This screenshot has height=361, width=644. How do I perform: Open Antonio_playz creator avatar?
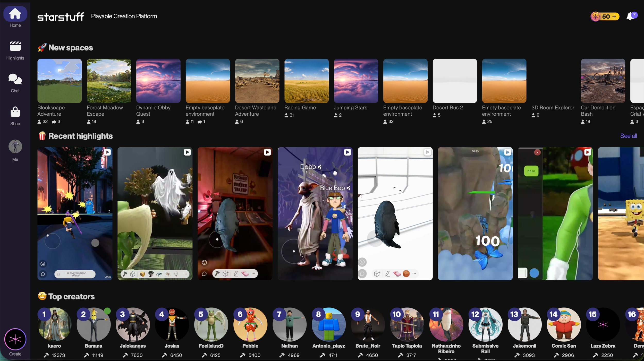(329, 324)
